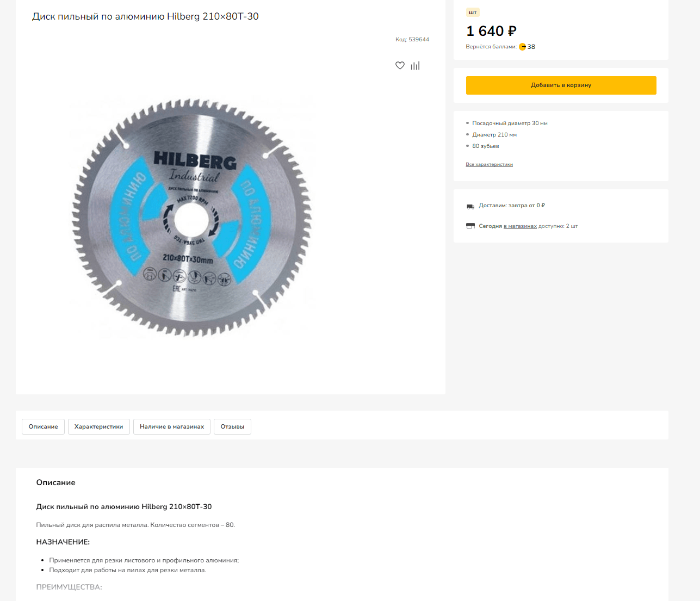This screenshot has width=700, height=601.
Task: Click the «Посадочный диаметр 30 мм» spec
Action: [x=510, y=123]
